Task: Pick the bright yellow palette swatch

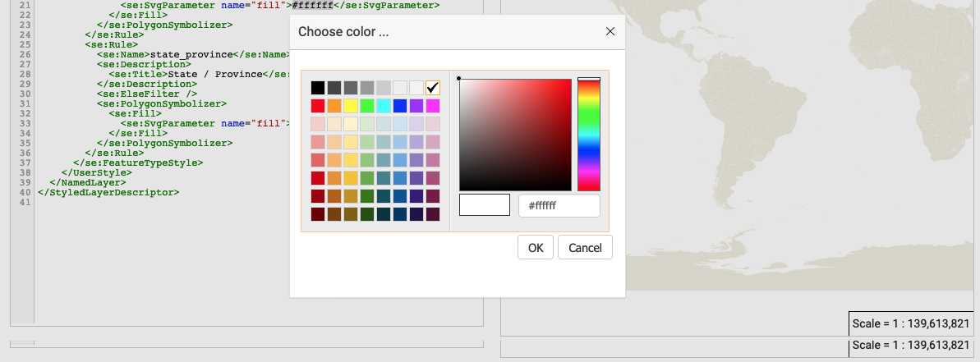Action: click(351, 105)
